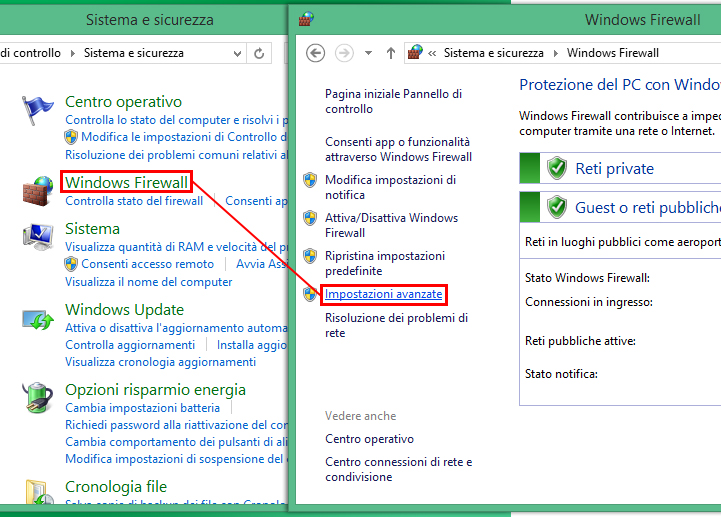Viewport: 721px width, 517px height.
Task: Click Risoluzione dei problemi comuni link
Action: pos(177,155)
